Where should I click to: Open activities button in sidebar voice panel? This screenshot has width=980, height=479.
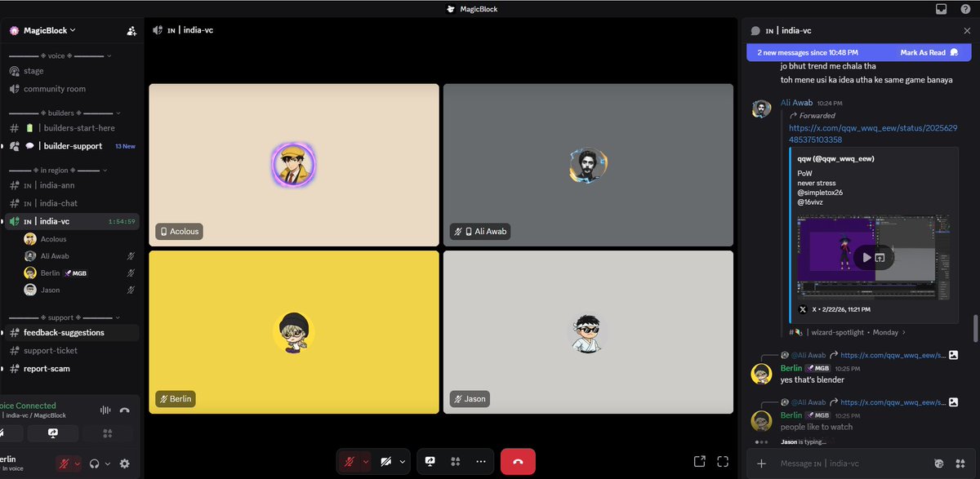click(x=107, y=433)
